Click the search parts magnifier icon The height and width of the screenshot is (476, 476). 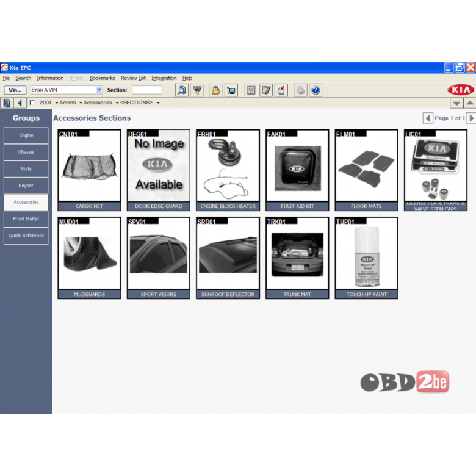pos(182,90)
